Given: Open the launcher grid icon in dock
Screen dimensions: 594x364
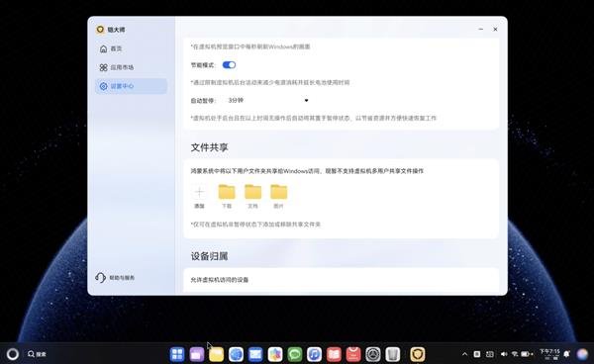Looking at the screenshot, I should (177, 354).
